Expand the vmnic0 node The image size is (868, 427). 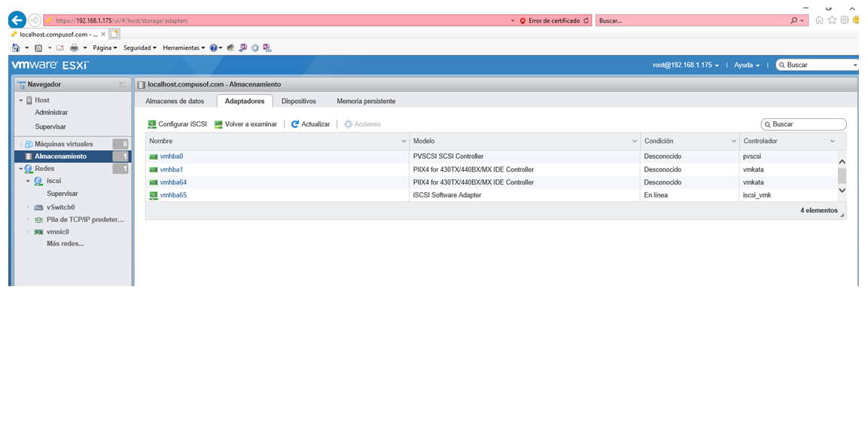pyautogui.click(x=29, y=232)
